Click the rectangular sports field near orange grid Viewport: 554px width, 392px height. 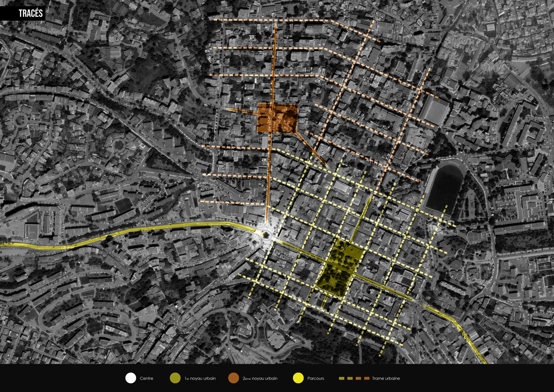(434, 110)
